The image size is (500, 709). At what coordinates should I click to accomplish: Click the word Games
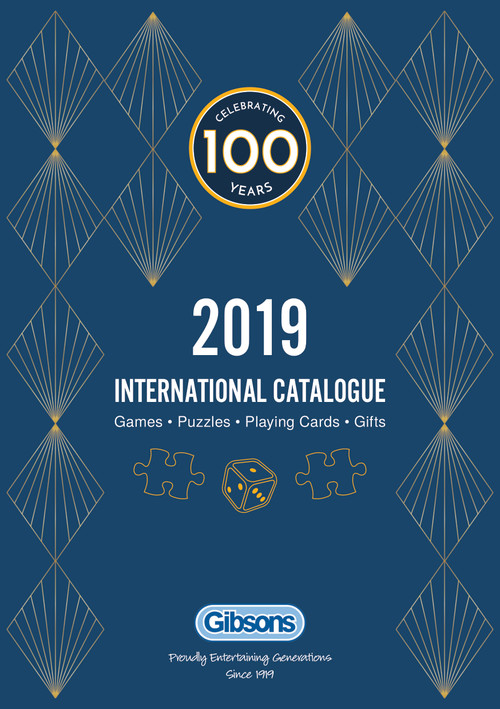(x=138, y=422)
